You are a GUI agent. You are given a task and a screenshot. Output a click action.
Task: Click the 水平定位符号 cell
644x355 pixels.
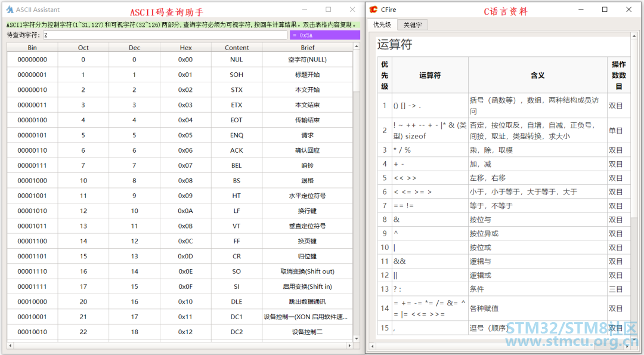pos(308,196)
